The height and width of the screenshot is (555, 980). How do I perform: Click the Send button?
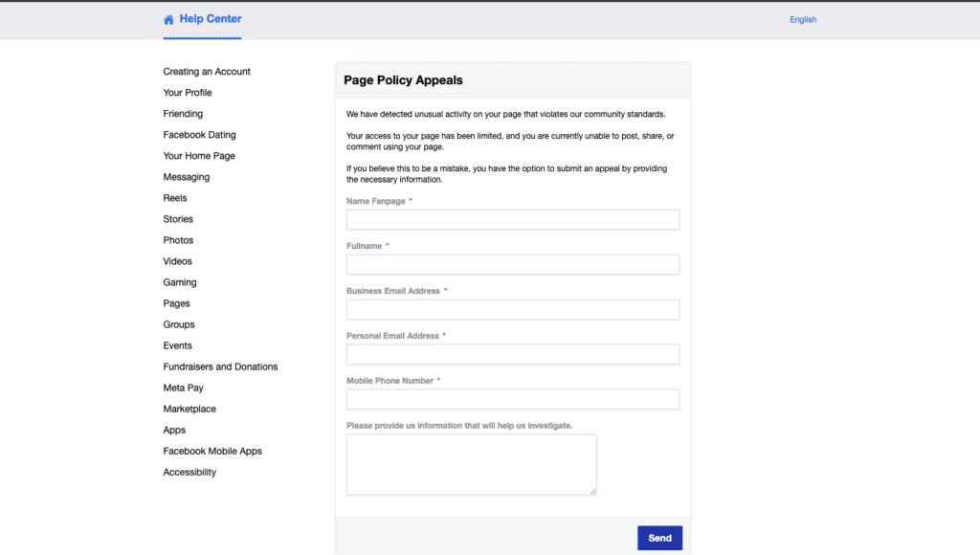pyautogui.click(x=659, y=538)
